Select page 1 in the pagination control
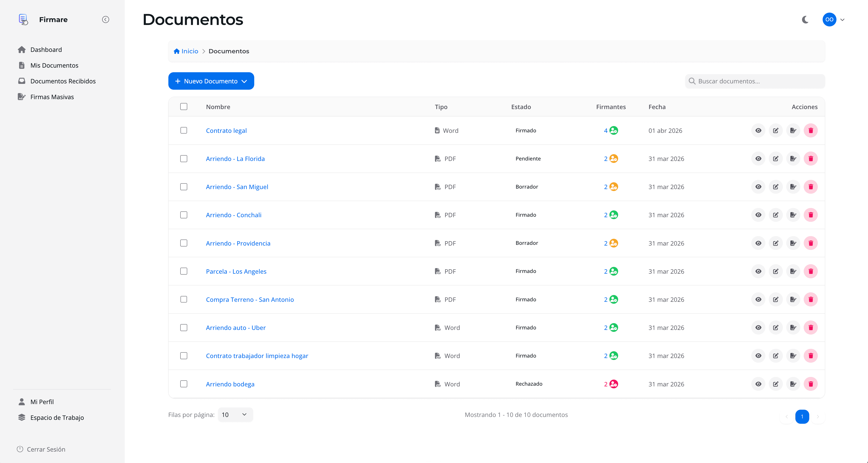This screenshot has width=868, height=463. coord(802,416)
